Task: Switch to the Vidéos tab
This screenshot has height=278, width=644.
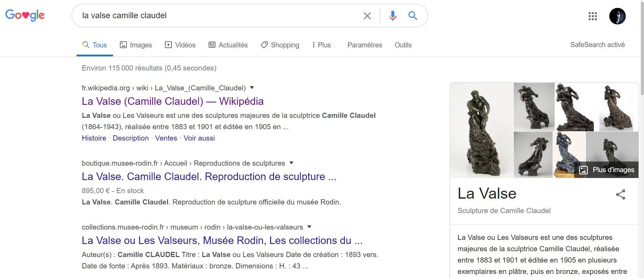Action: [180, 45]
